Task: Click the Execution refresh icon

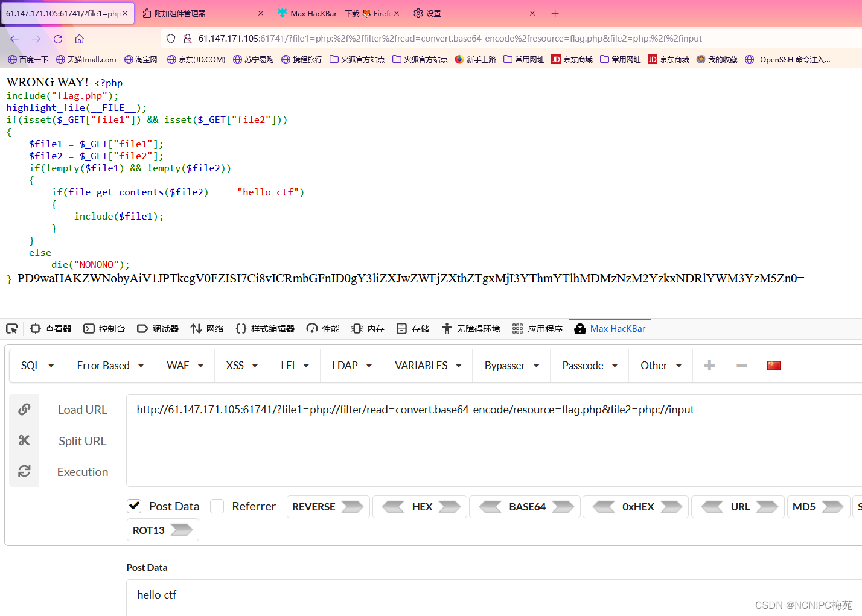Action: coord(24,471)
